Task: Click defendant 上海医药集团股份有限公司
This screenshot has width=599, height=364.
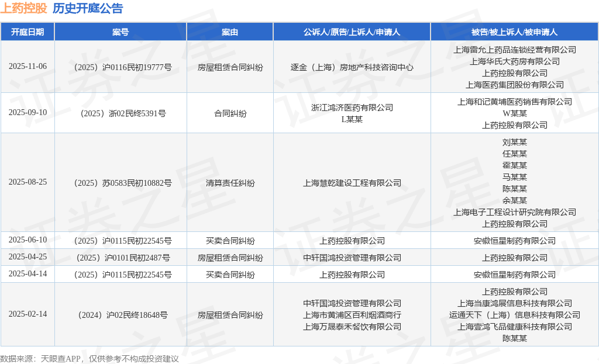Action: click(x=515, y=85)
